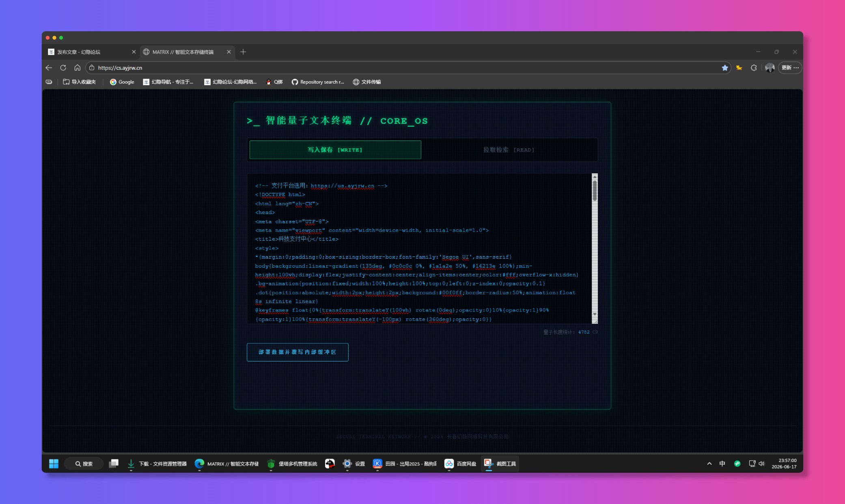This screenshot has height=504, width=845.
Task: Switch to the 拉取检索 [READ] tab
Action: click(x=509, y=150)
